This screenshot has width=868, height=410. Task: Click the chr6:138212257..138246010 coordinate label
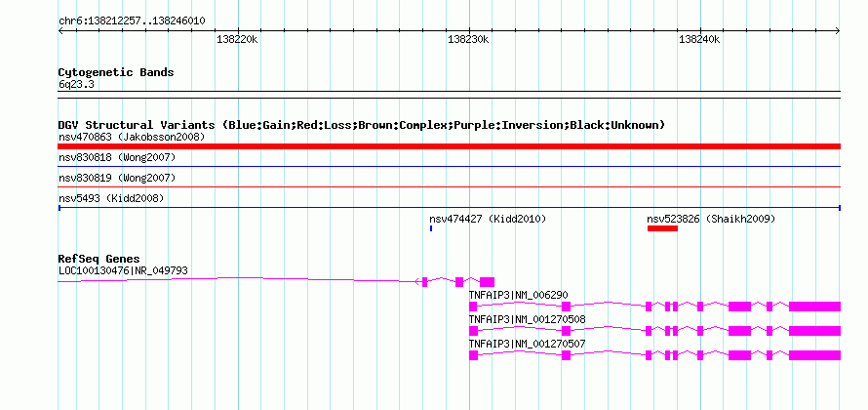pyautogui.click(x=132, y=21)
